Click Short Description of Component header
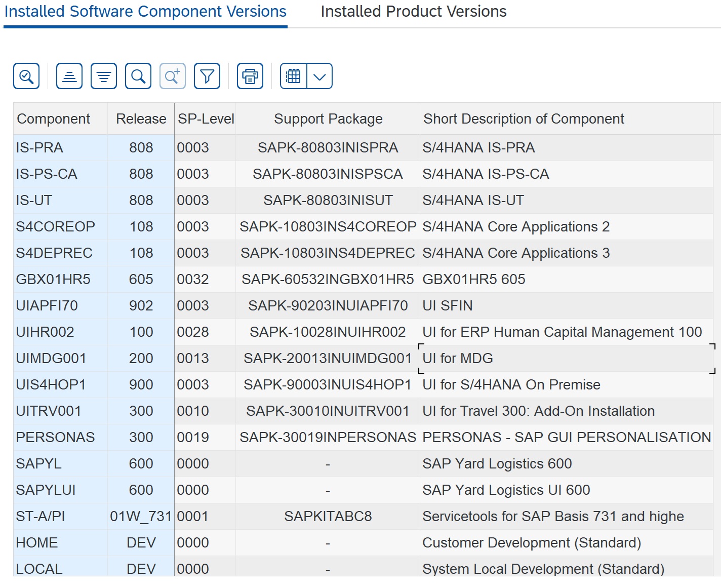This screenshot has height=588, width=721. [566, 119]
